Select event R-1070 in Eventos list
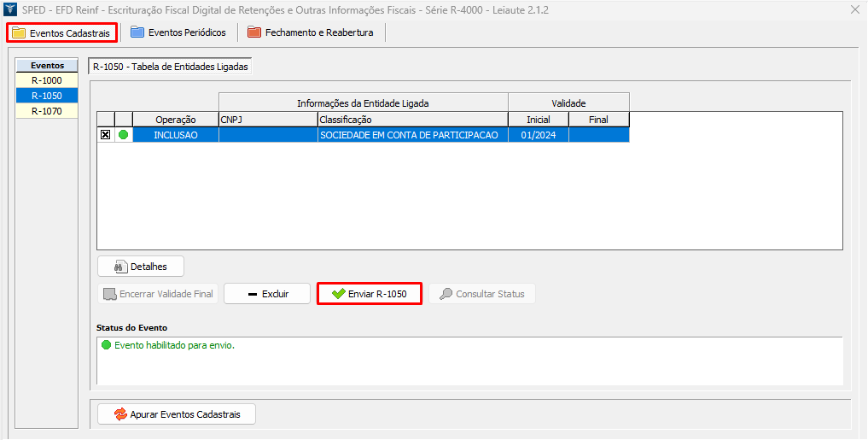 pos(46,111)
